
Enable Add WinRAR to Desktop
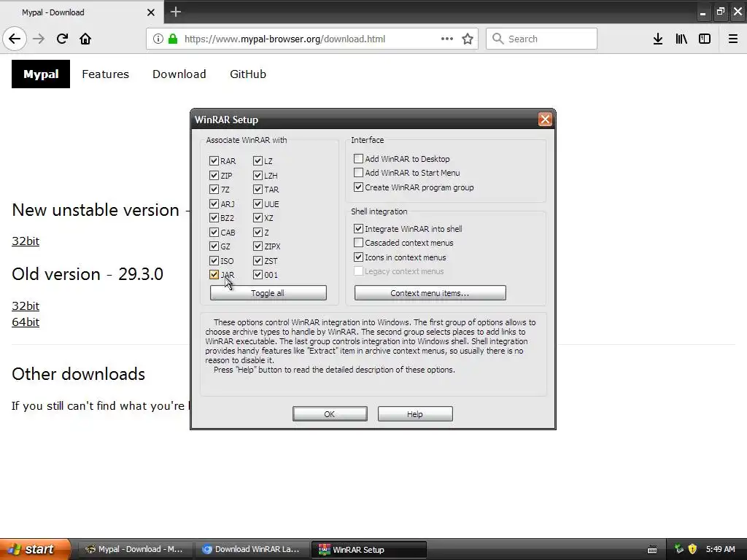pos(358,158)
